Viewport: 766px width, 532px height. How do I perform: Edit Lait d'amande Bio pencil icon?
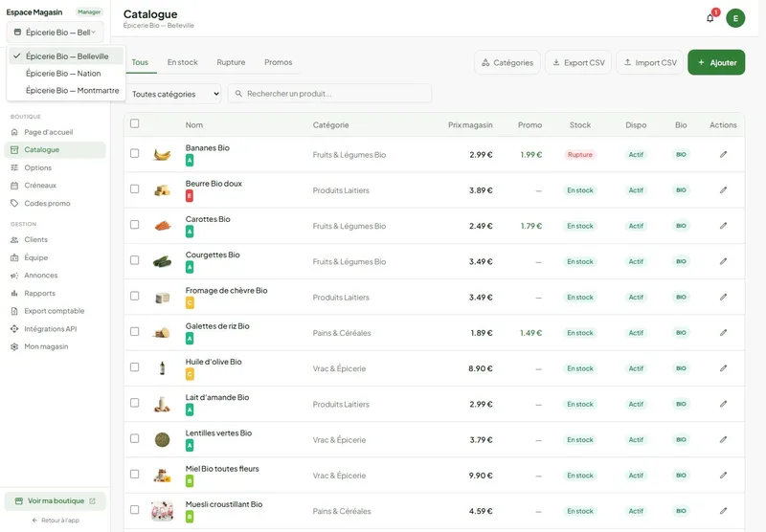(x=723, y=404)
